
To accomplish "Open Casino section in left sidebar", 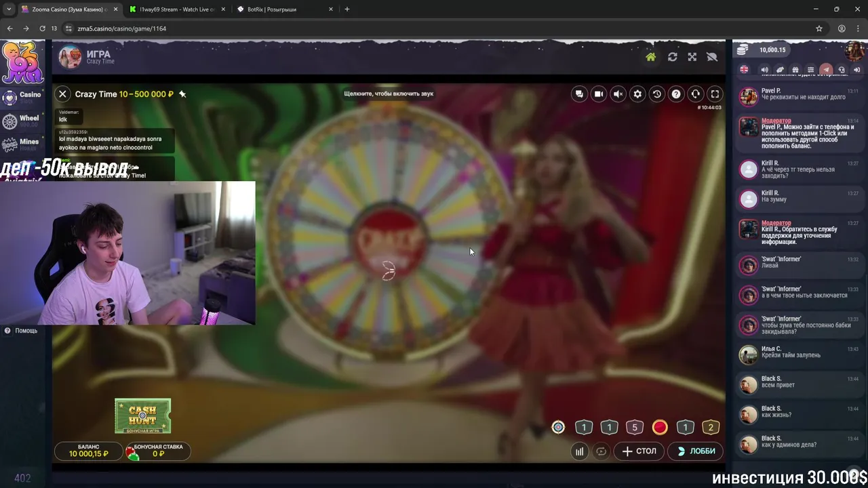I will [x=22, y=97].
